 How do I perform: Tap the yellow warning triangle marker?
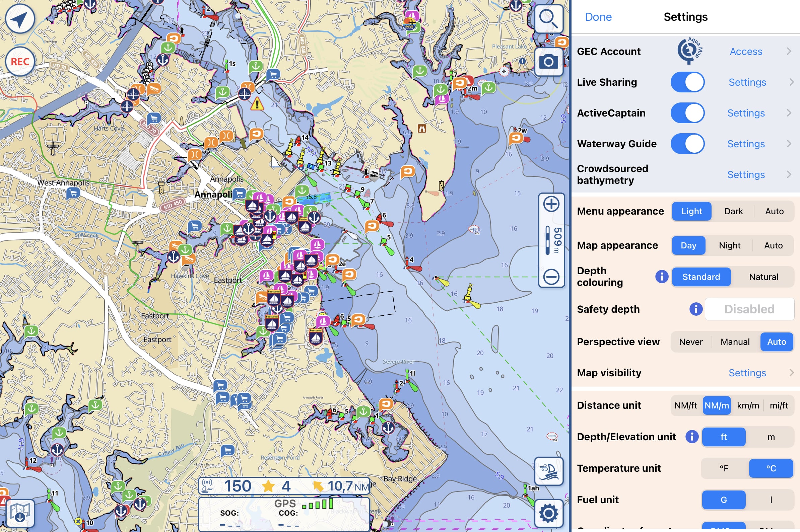click(x=257, y=104)
